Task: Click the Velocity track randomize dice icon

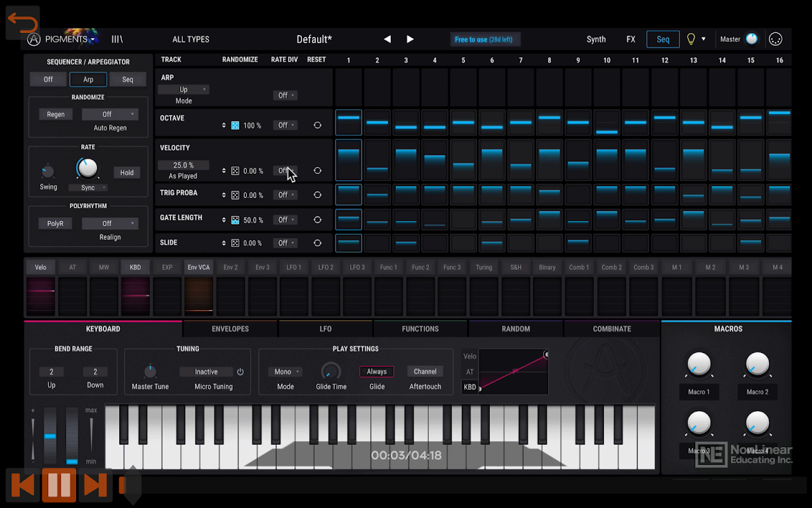Action: [x=235, y=171]
